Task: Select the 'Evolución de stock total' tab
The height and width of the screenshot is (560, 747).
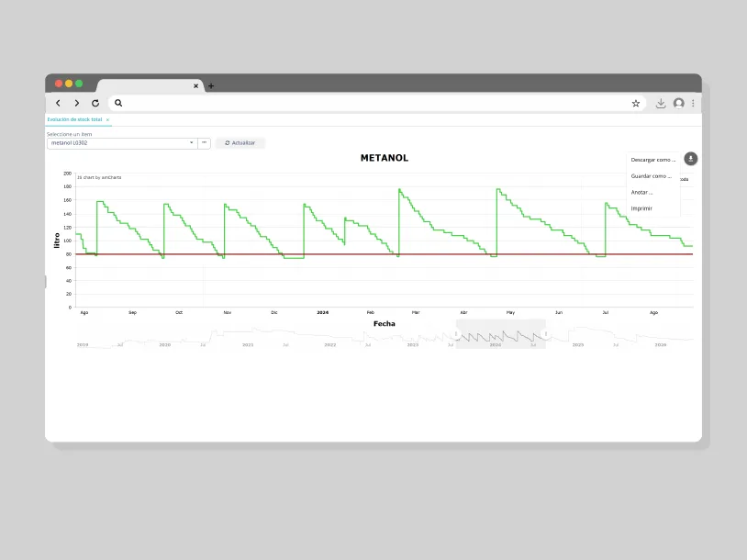Action: [75, 119]
